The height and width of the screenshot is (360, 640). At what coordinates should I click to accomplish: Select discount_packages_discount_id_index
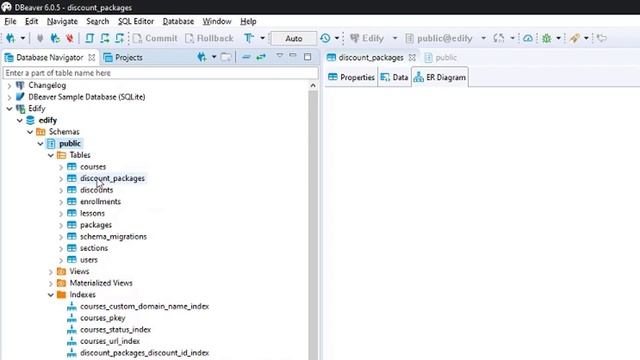[x=144, y=353]
